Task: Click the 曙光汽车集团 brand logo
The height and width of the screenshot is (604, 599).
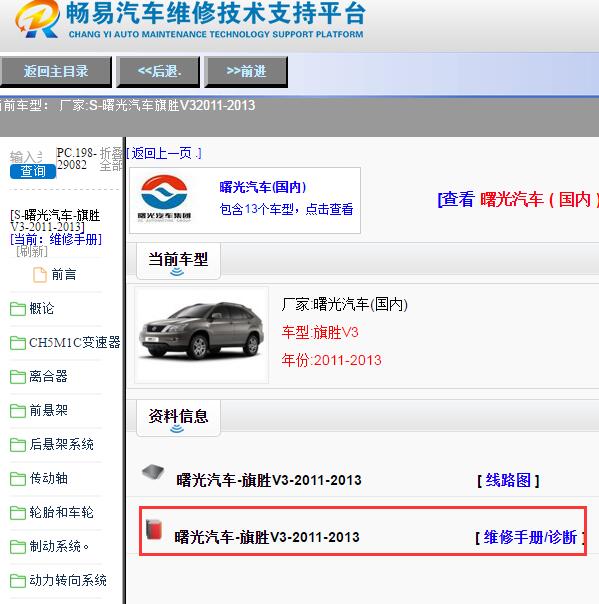Action: [164, 199]
